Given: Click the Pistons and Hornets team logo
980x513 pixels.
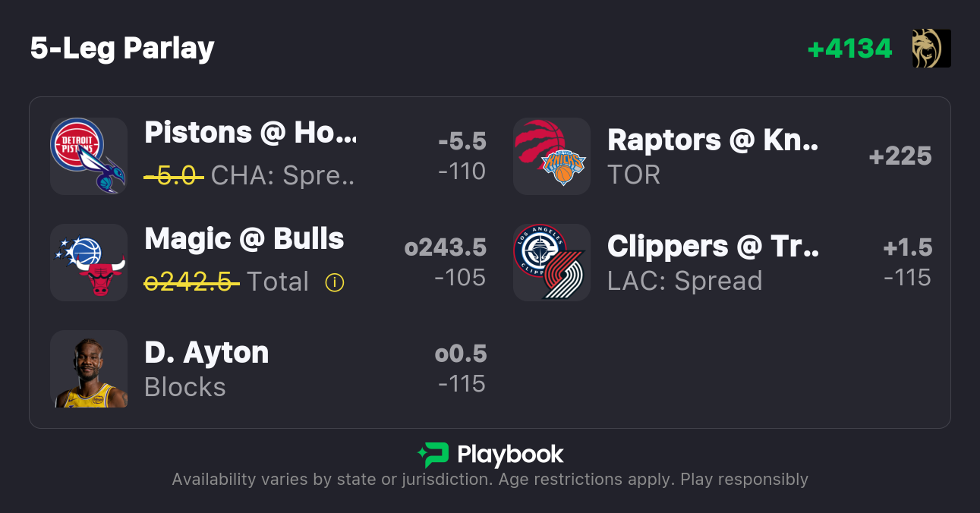Looking at the screenshot, I should coord(88,156).
